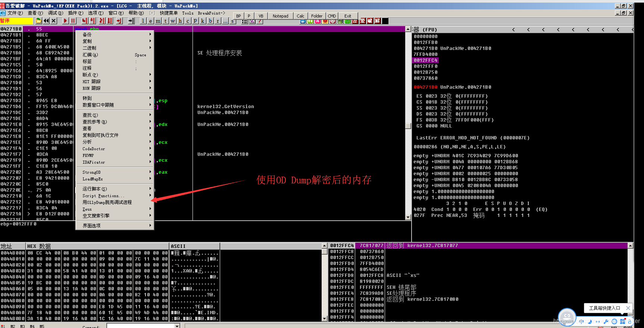Open Executable modules with 'e' button
This screenshot has height=328, width=644.
coord(150,21)
